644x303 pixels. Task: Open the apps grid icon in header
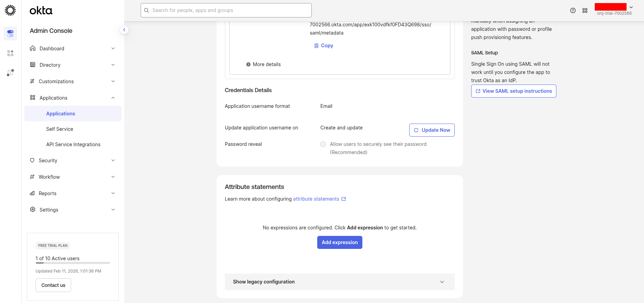[585, 11]
